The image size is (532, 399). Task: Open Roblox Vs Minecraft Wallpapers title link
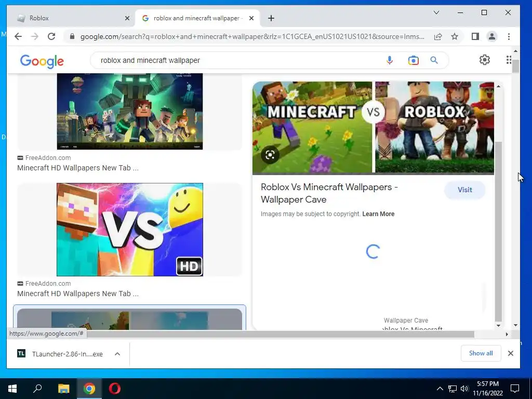pyautogui.click(x=329, y=193)
